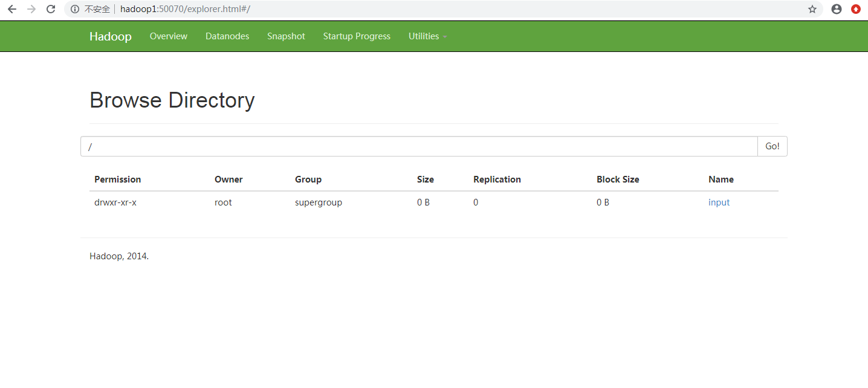
Task: Click the root owner cell
Action: pyautogui.click(x=223, y=202)
